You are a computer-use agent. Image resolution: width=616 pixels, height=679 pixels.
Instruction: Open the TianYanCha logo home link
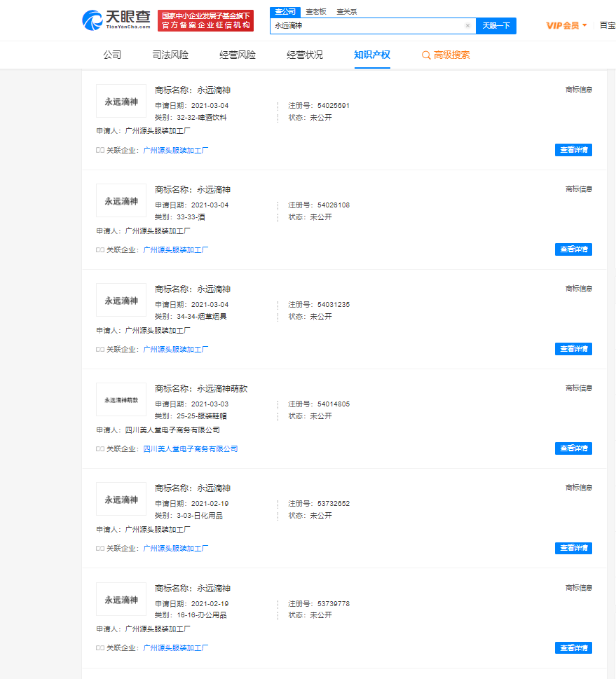click(116, 20)
